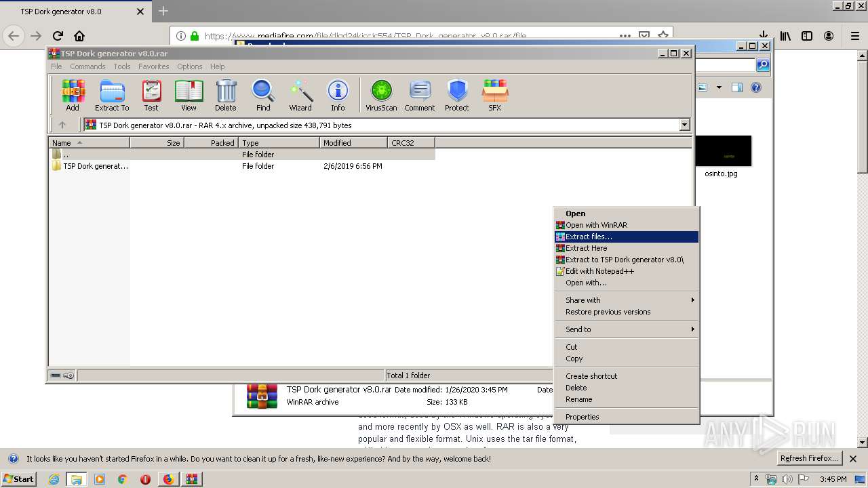Click the Windows Start button
This screenshot has width=868, height=488.
tap(18, 479)
